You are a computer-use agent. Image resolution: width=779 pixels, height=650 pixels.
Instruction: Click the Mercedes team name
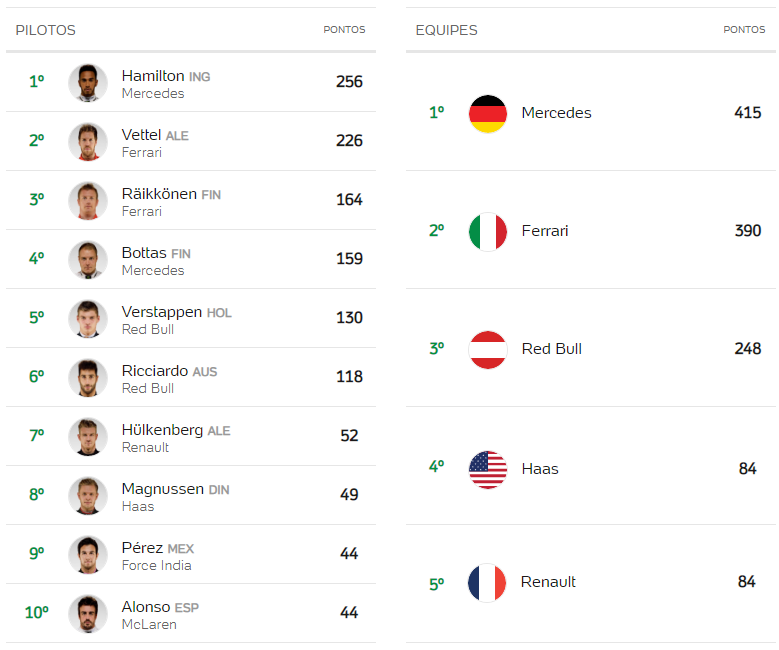[x=556, y=113]
